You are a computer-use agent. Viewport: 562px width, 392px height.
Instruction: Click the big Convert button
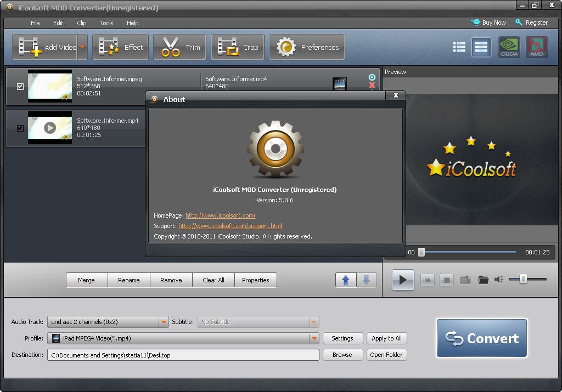coord(482,338)
